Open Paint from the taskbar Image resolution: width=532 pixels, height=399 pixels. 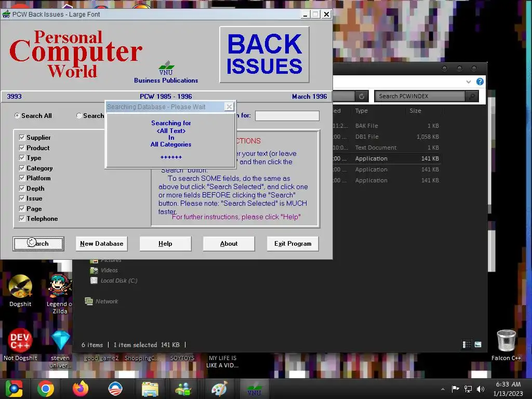coord(219,389)
